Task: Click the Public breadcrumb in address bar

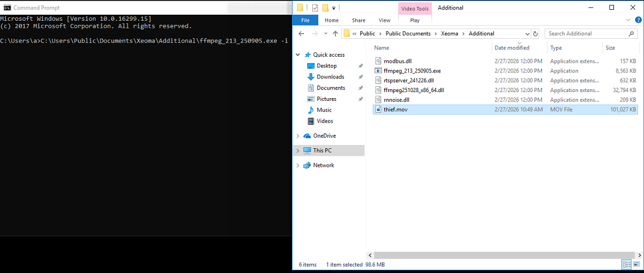Action: (x=367, y=34)
